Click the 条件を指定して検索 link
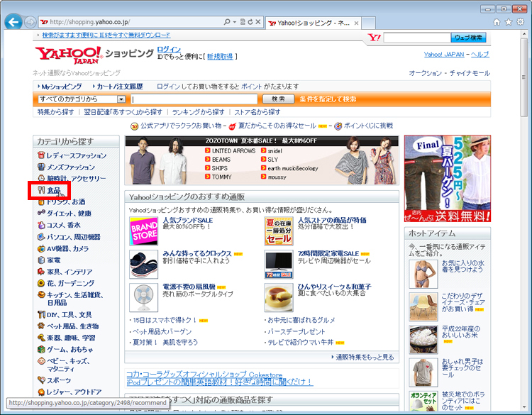The height and width of the screenshot is (415, 532). 328,99
